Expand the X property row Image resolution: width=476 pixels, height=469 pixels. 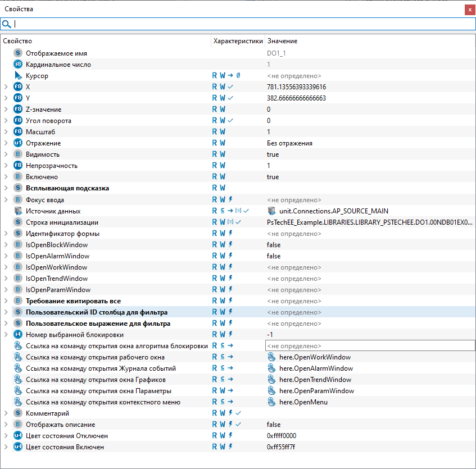click(x=6, y=87)
